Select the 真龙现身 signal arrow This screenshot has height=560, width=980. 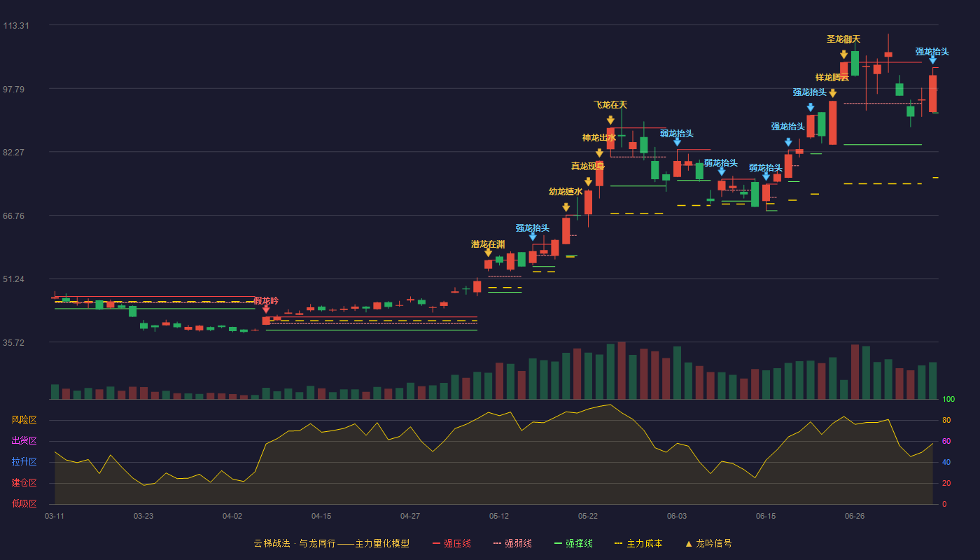pyautogui.click(x=588, y=182)
